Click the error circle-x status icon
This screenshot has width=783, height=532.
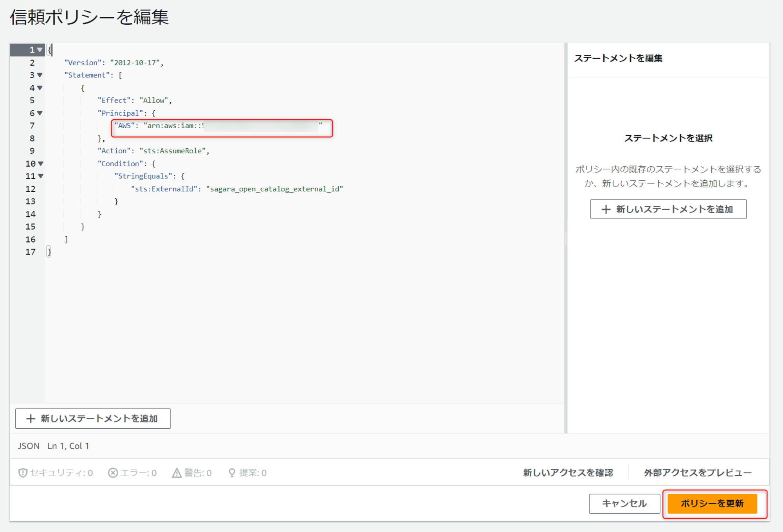click(x=113, y=473)
